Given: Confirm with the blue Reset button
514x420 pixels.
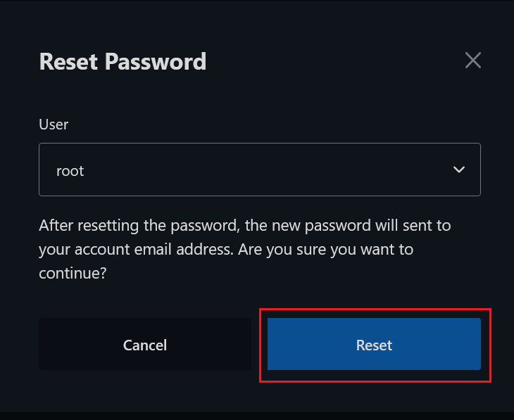Looking at the screenshot, I should (x=374, y=345).
